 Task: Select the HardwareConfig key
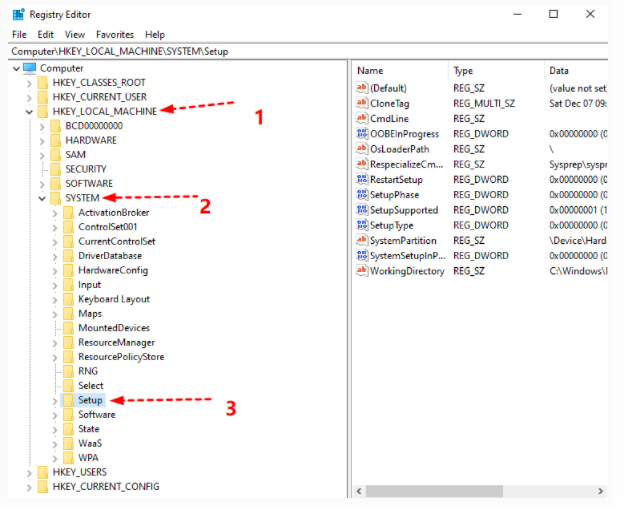click(x=113, y=270)
